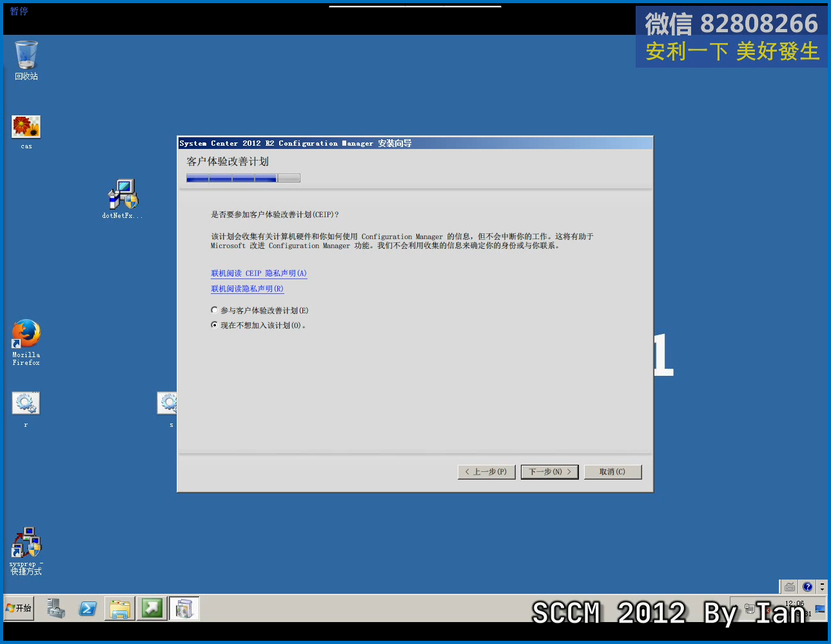The width and height of the screenshot is (831, 644).
Task: Select the desktop icon labeled r
Action: [26, 409]
